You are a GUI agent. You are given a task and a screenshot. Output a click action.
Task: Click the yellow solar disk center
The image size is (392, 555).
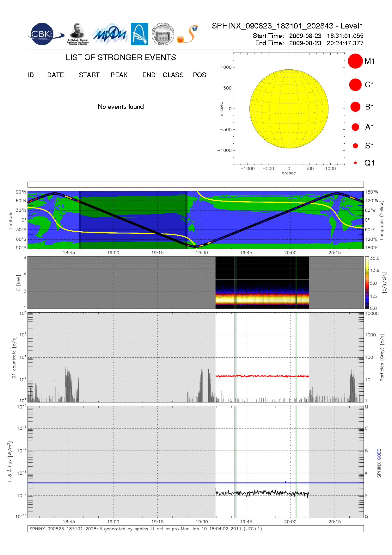(x=289, y=109)
